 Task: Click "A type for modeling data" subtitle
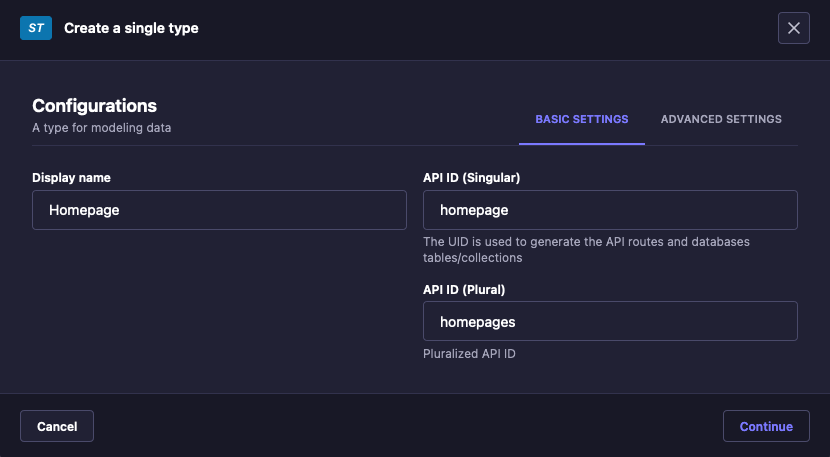[101, 128]
